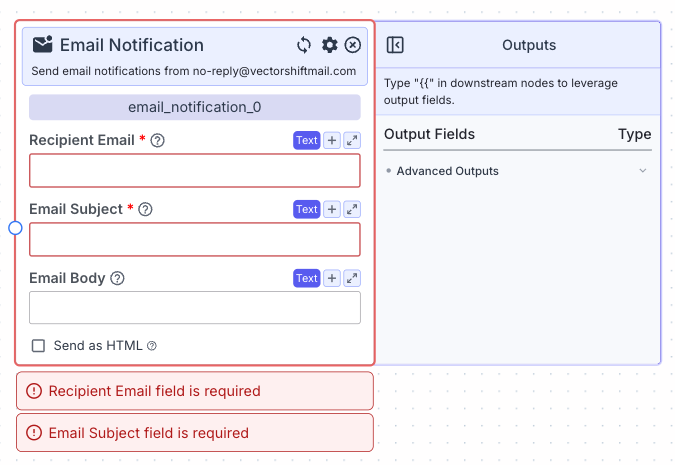Viewport: 675px width, 465px height.
Task: Open Send as HTML help icon
Action: tap(152, 346)
